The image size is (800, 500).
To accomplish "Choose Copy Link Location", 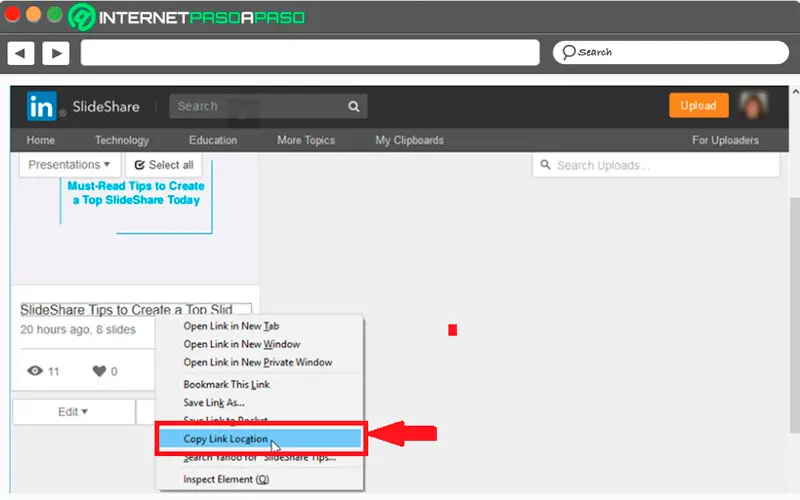I will [260, 439].
